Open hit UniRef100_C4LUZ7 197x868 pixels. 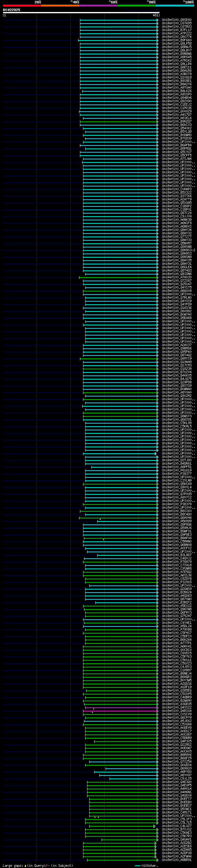[x=176, y=826]
